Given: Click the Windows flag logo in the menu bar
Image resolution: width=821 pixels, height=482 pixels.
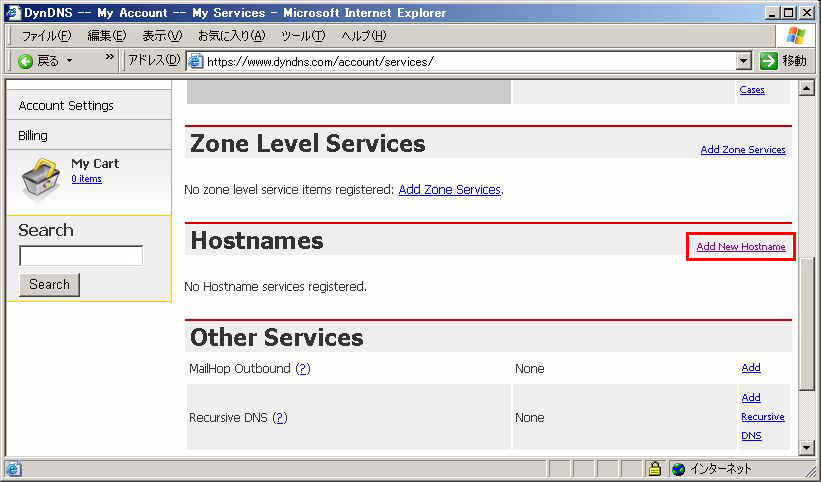Looking at the screenshot, I should pos(796,36).
